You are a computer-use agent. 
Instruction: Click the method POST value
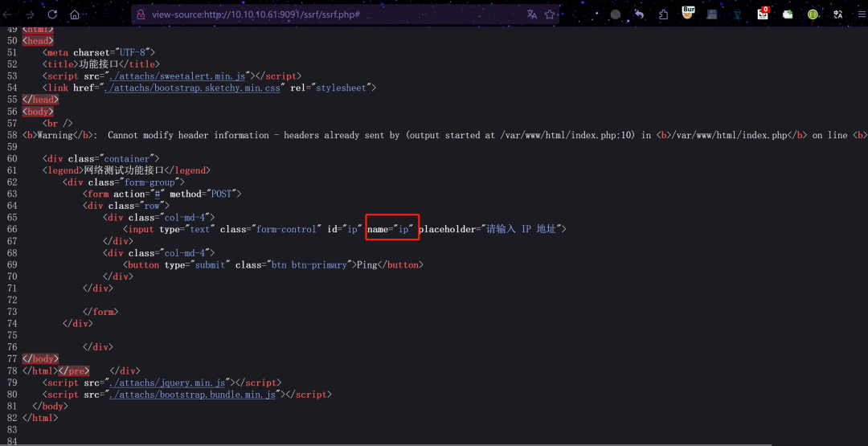(x=222, y=194)
